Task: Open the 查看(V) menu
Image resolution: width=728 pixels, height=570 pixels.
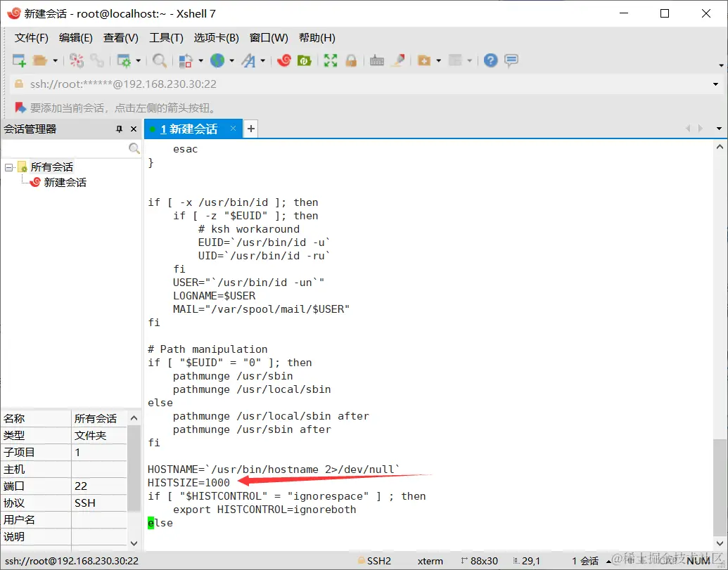Action: (x=121, y=38)
